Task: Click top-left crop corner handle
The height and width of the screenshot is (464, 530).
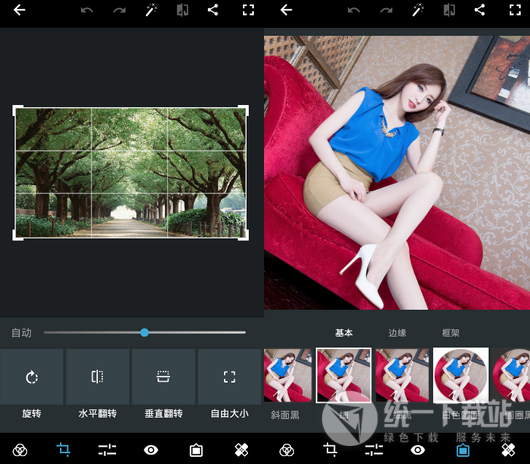Action: click(x=16, y=109)
